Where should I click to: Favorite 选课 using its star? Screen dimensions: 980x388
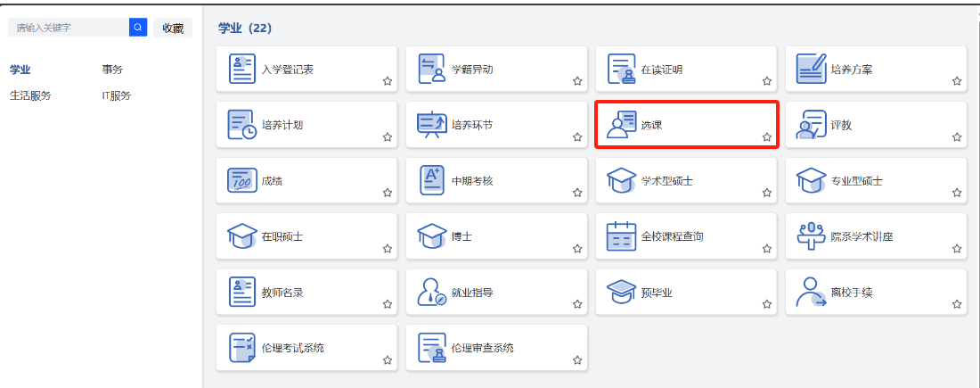(767, 137)
